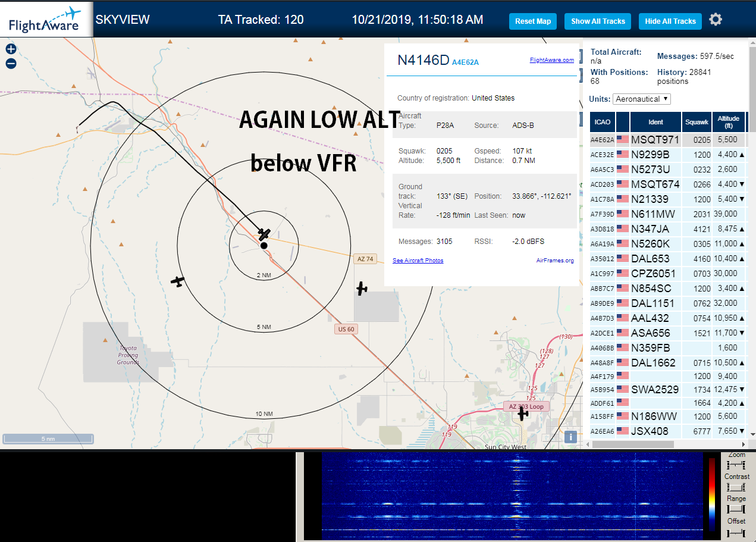Click the N4146D title in info panel
756x542 pixels.
click(x=424, y=60)
